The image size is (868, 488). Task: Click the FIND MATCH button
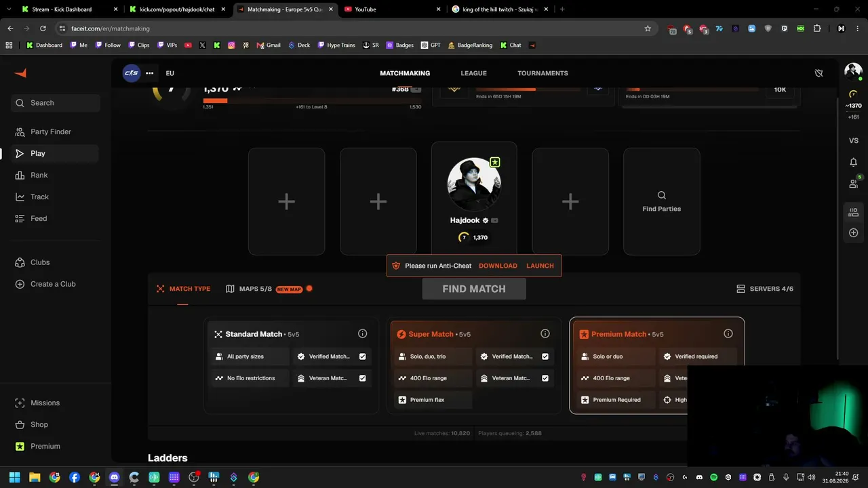(474, 289)
